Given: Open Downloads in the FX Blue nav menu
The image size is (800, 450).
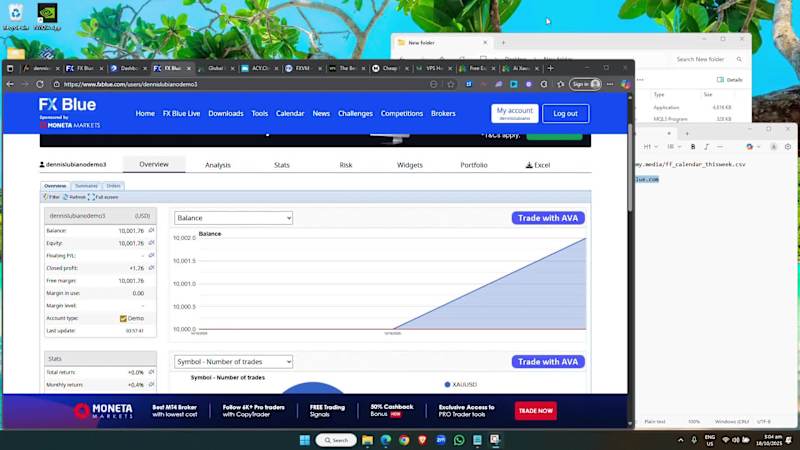Looking at the screenshot, I should point(226,113).
